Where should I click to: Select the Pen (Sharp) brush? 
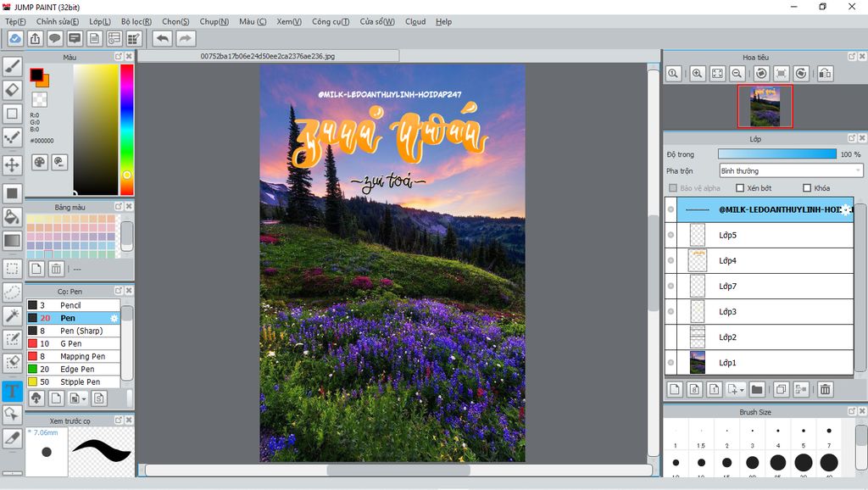(x=73, y=331)
